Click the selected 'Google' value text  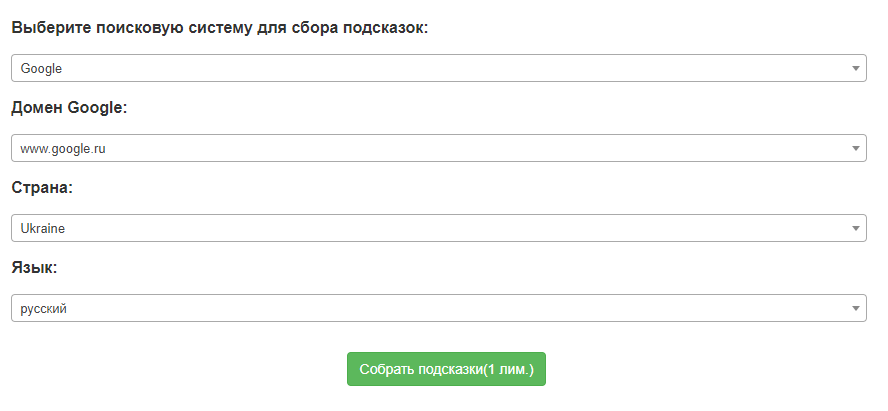pos(41,69)
